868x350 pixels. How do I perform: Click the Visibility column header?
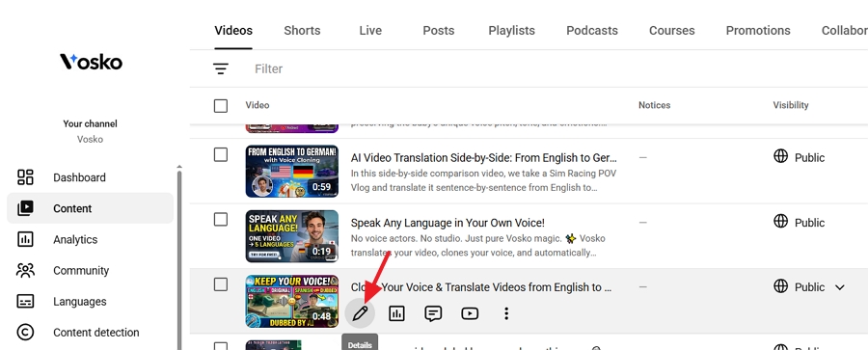point(791,105)
